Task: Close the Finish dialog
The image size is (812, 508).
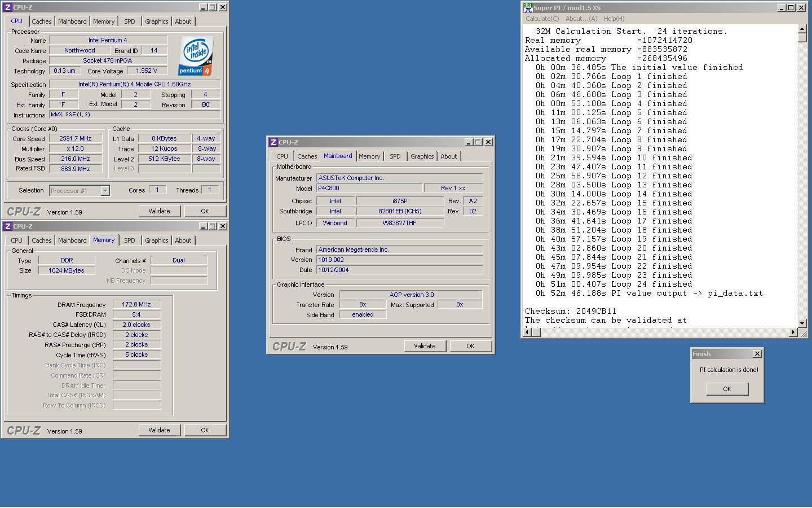Action: point(757,354)
